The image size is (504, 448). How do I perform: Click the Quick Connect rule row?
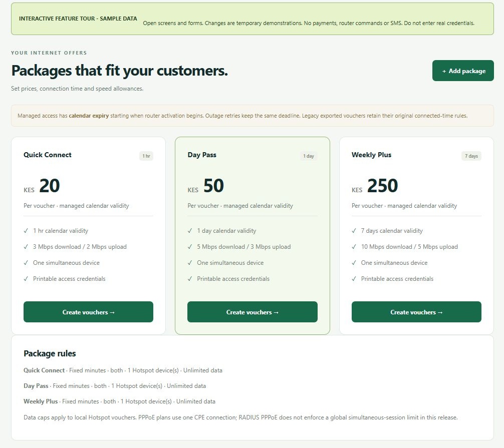point(123,370)
